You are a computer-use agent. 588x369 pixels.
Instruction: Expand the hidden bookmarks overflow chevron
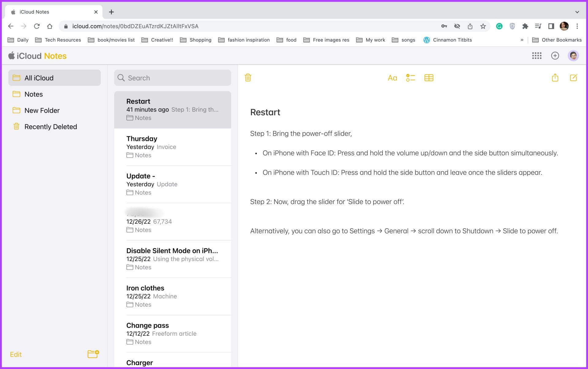[x=522, y=40]
